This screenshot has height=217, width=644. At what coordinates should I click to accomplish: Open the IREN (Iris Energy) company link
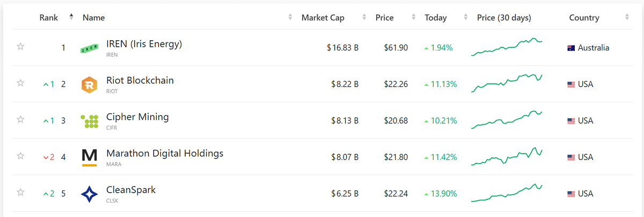point(144,44)
